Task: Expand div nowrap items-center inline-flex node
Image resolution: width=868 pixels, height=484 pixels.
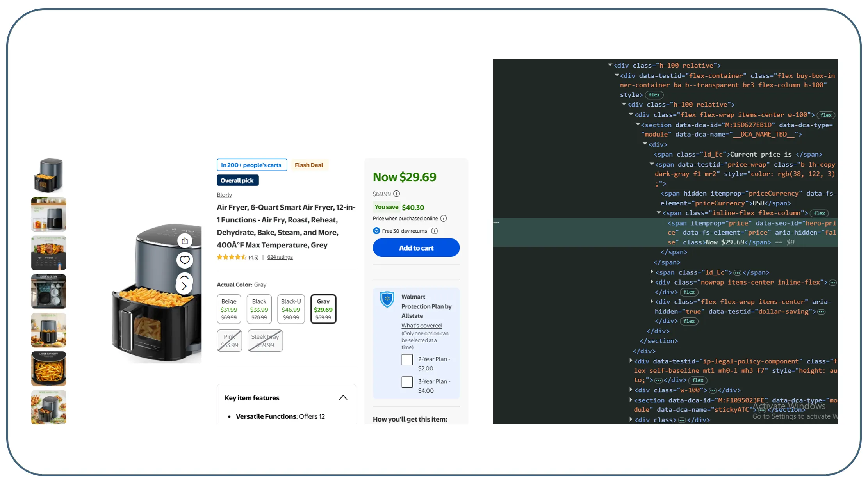Action: 652,282
